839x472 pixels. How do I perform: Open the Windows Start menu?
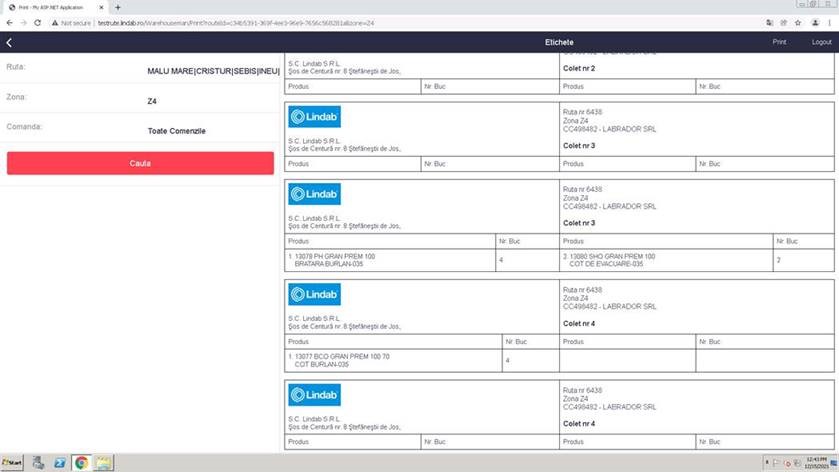14,463
